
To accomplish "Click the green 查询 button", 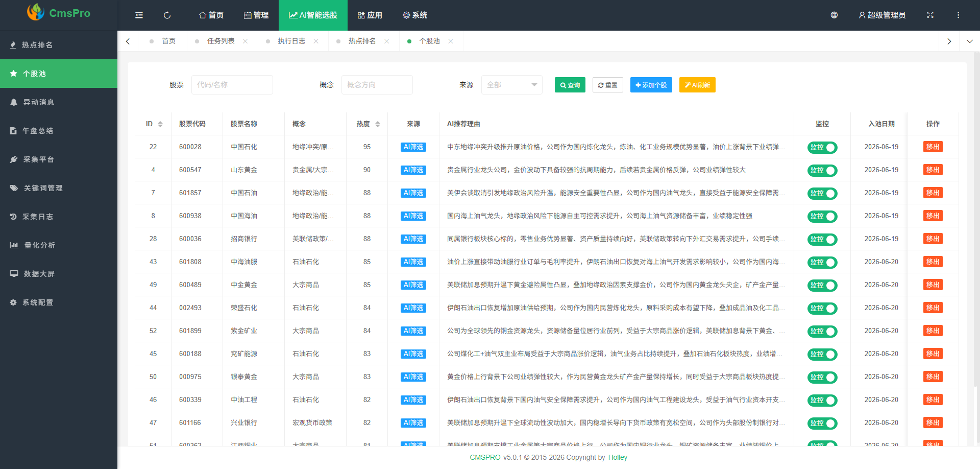I will [570, 85].
